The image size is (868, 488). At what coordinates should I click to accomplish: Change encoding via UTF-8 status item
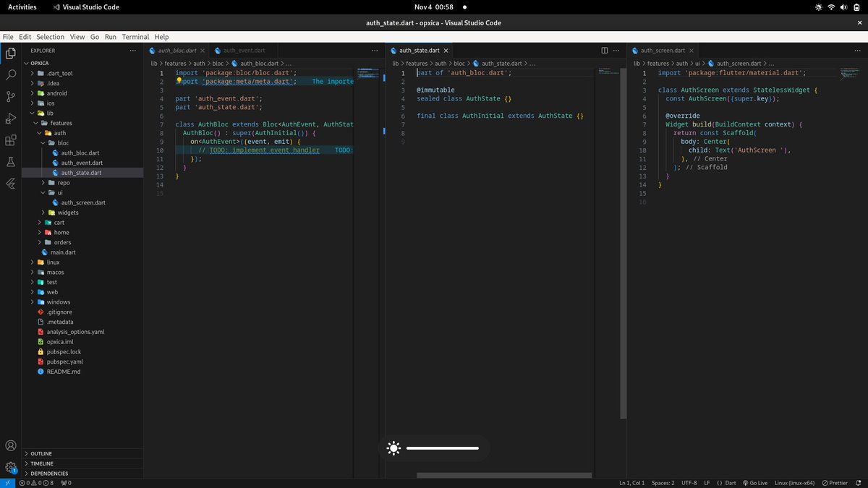click(689, 482)
